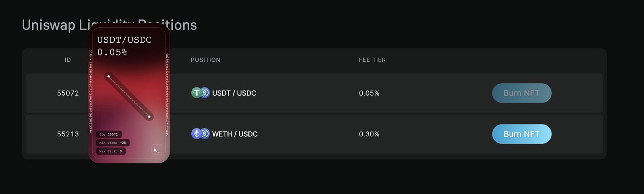Click the POSITION column header
Viewport: 644px width, 194px height.
point(206,60)
